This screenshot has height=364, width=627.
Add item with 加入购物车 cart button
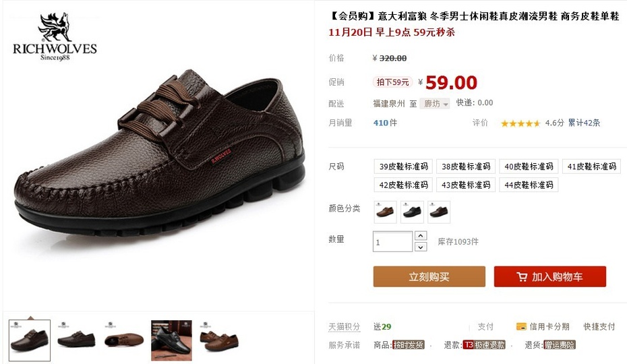pos(550,277)
